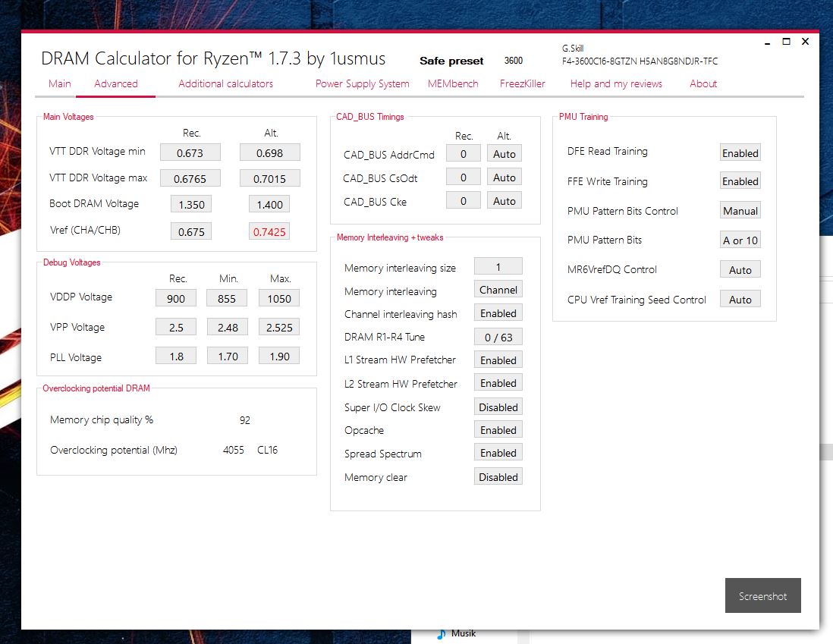Click PLL Voltage Max. value 1.90
The height and width of the screenshot is (644, 833).
click(279, 356)
